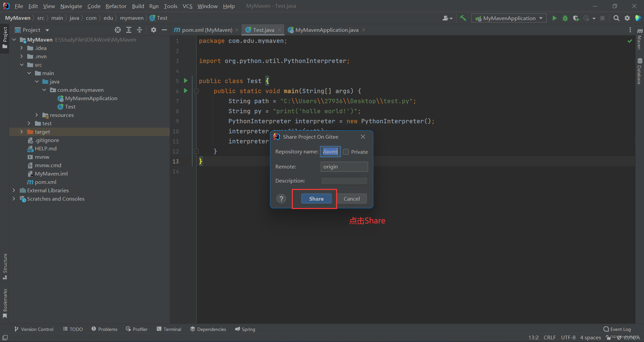
Task: Open Search Everywhere magnifier icon
Action: pos(616,18)
